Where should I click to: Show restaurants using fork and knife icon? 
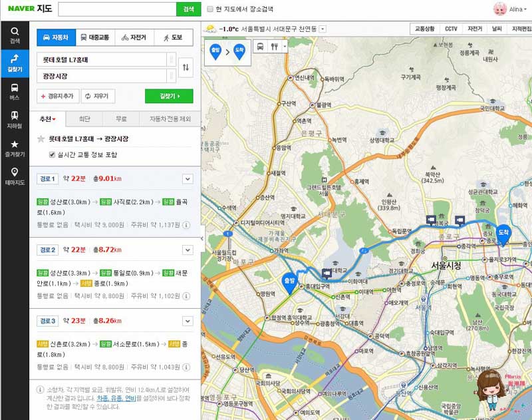click(274, 47)
